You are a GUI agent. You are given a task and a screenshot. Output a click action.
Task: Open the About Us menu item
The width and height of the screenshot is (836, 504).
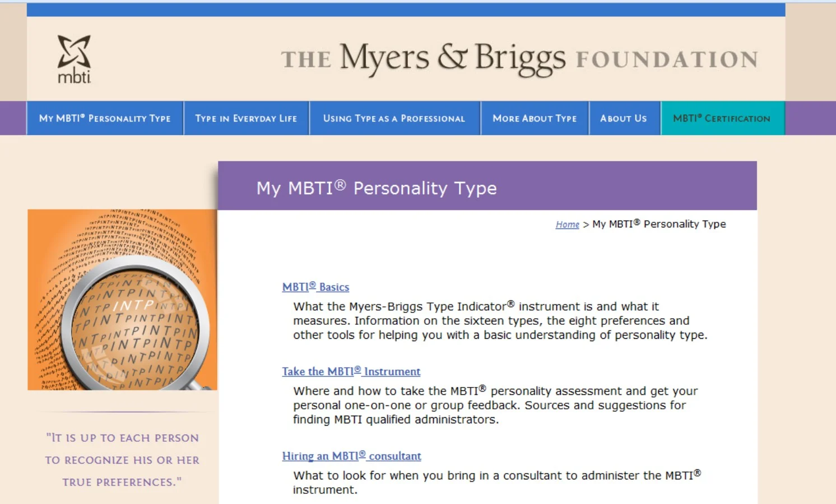point(624,118)
